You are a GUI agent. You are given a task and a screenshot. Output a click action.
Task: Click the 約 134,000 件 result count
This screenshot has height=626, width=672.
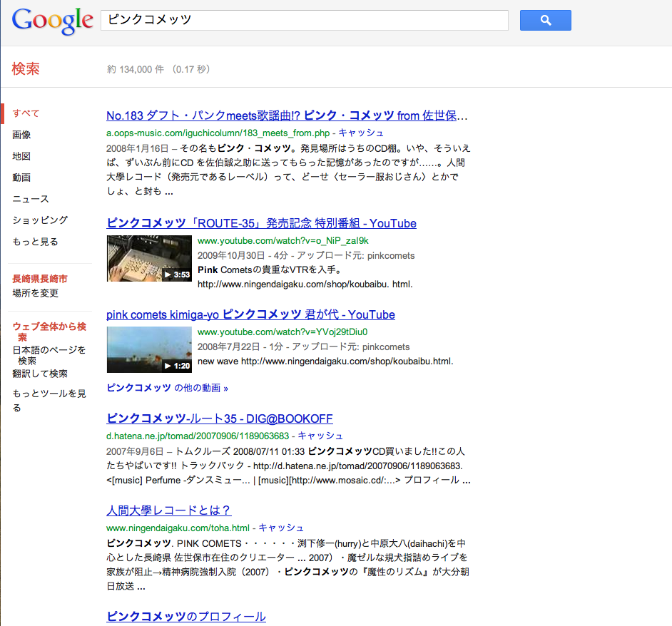(x=136, y=69)
